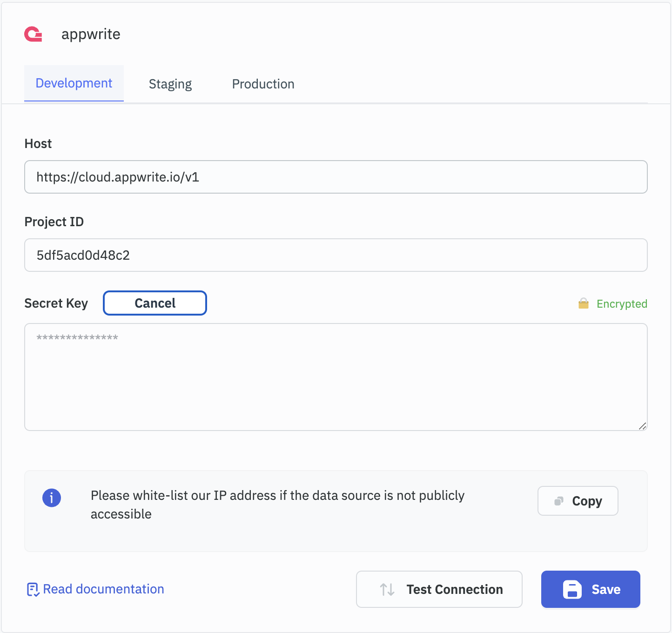Click the appwrite logo icon

tap(34, 34)
